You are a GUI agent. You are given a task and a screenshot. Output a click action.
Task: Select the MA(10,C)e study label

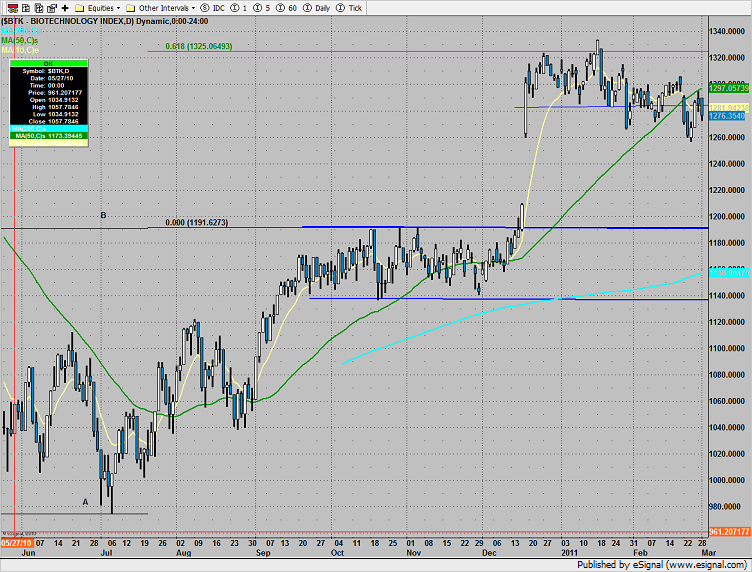[20, 50]
